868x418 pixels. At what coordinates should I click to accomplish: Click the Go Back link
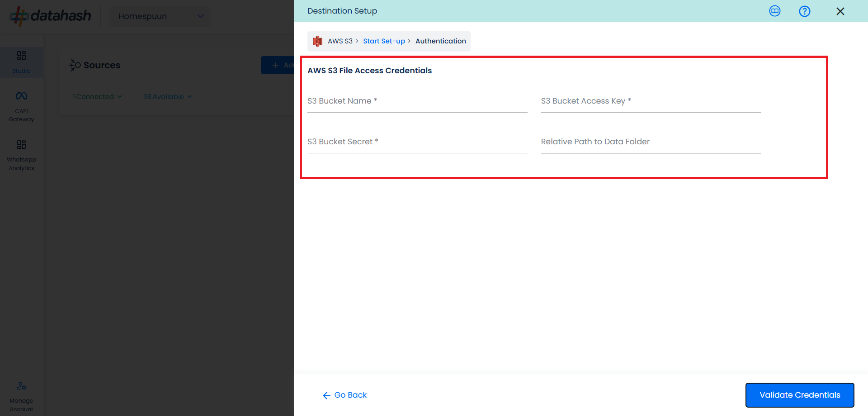(x=344, y=395)
